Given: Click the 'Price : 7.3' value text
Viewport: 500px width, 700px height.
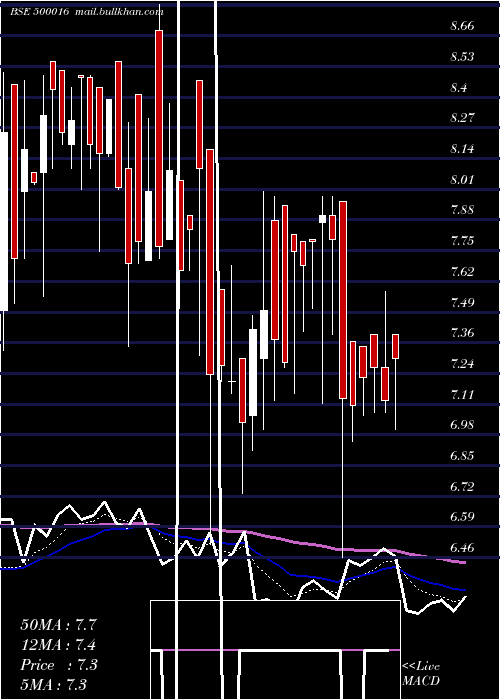Looking at the screenshot, I should click(58, 665).
